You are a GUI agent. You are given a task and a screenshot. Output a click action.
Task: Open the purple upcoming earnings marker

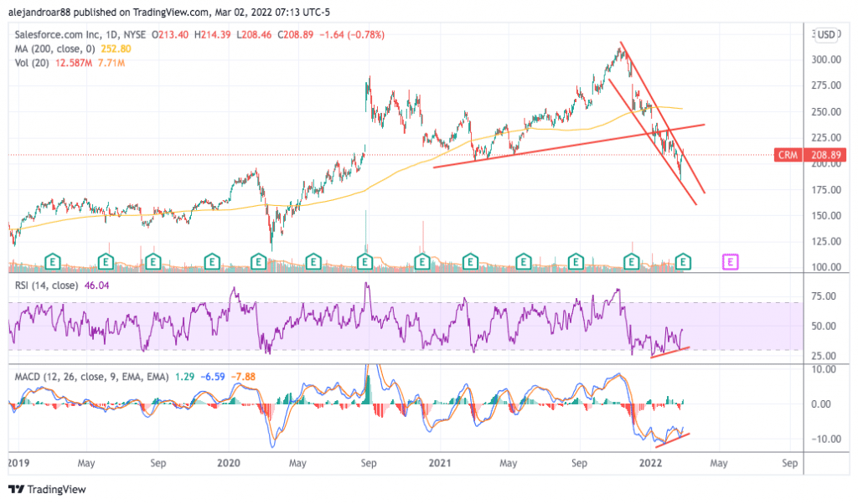(x=730, y=262)
